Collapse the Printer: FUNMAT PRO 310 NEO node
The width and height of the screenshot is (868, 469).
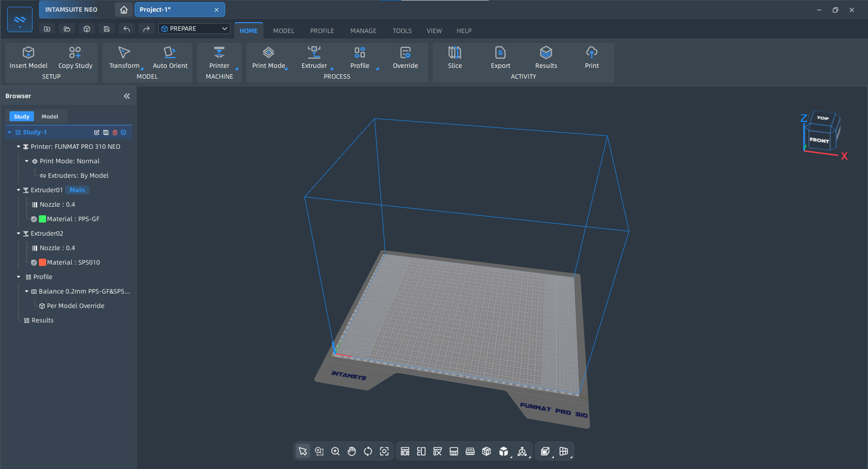[19, 147]
